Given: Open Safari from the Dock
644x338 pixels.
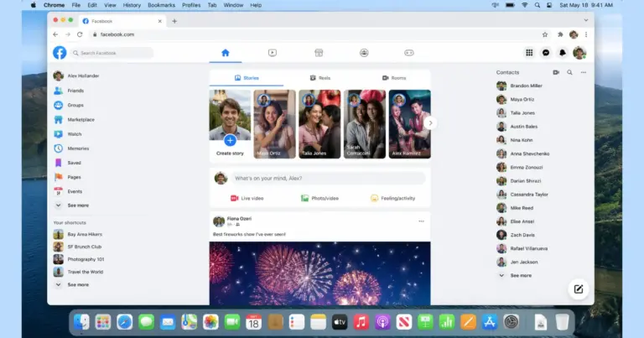Looking at the screenshot, I should 124,322.
